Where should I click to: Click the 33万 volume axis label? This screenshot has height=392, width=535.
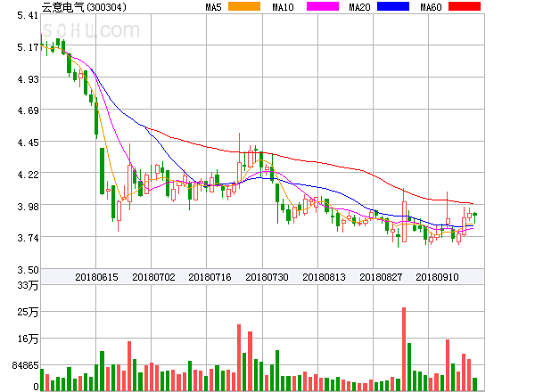click(28, 285)
